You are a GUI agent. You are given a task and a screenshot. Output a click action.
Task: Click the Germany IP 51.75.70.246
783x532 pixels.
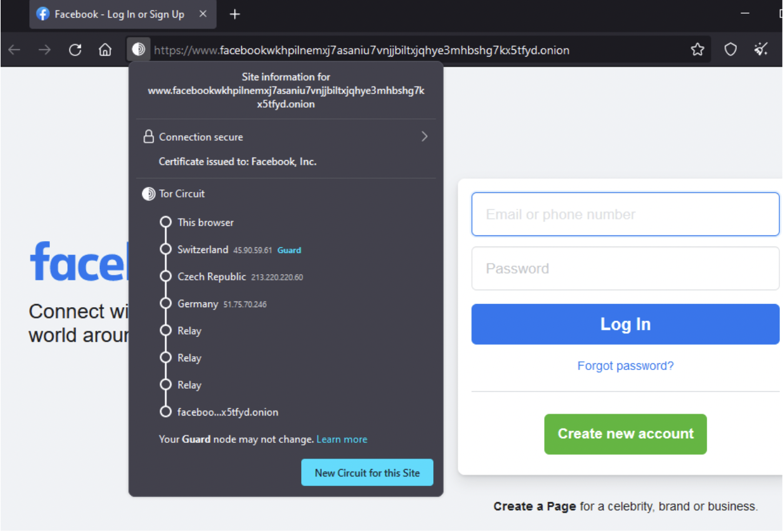tap(245, 305)
